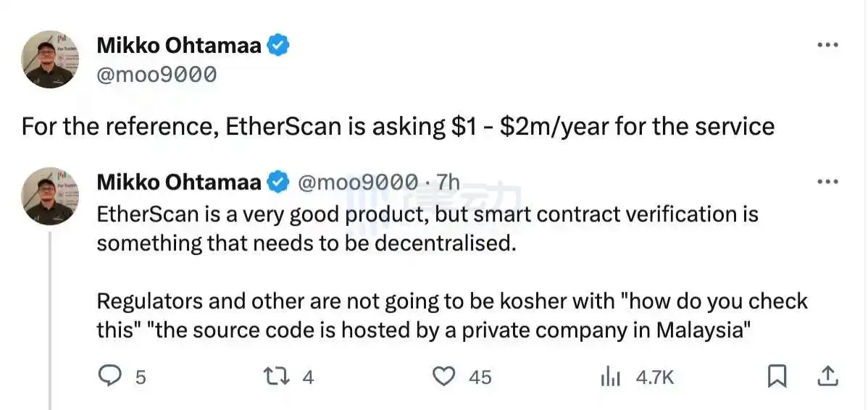Click the 4.7K views count
The image size is (868, 410).
(x=655, y=377)
